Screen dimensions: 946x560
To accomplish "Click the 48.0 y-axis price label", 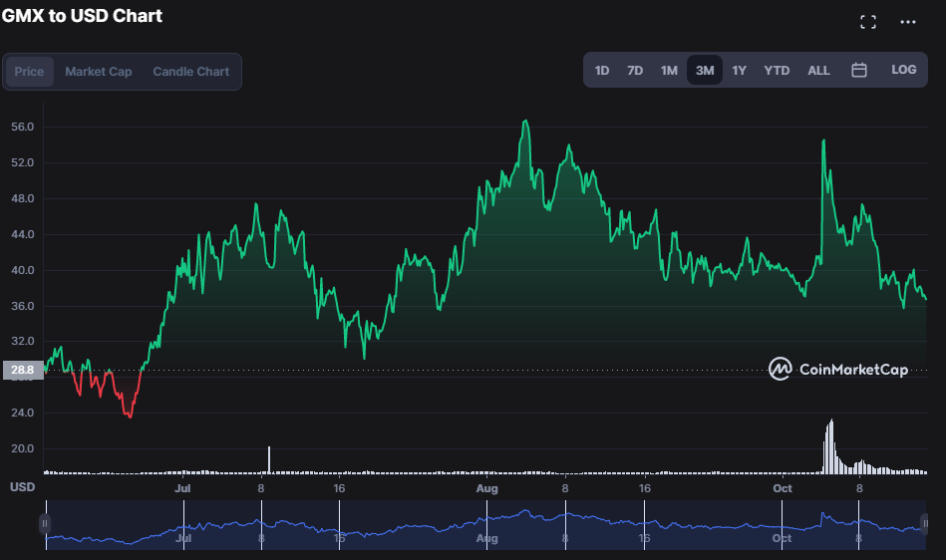I will pos(22,198).
